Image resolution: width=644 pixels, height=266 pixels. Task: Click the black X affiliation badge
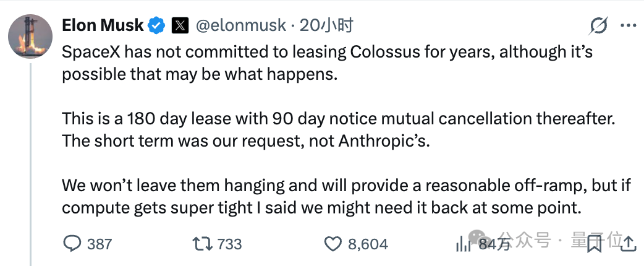(x=180, y=26)
